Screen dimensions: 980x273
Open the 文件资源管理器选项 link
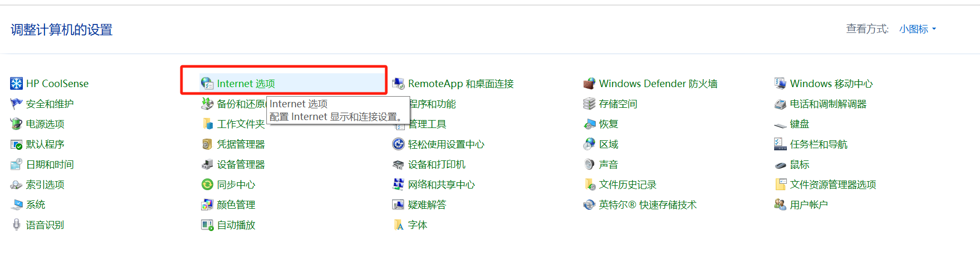point(833,185)
